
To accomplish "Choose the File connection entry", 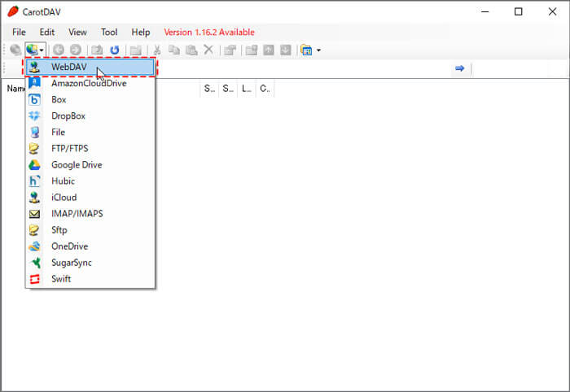I will 90,133.
